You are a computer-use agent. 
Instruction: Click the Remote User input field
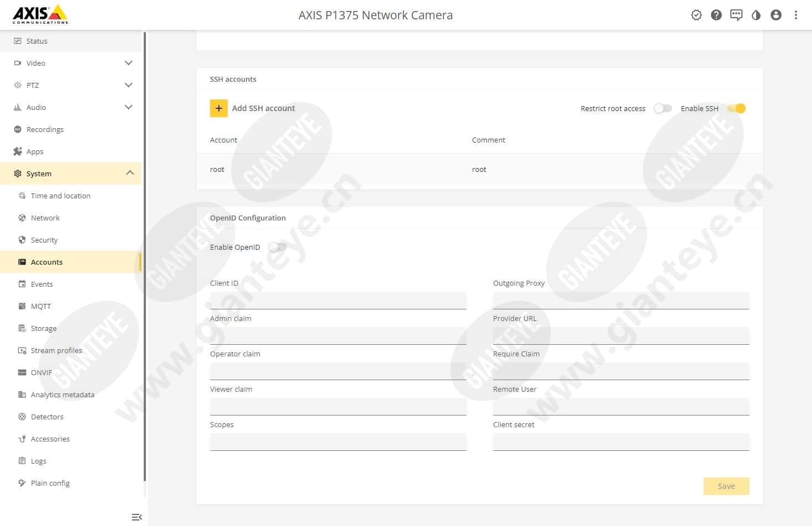click(x=621, y=406)
